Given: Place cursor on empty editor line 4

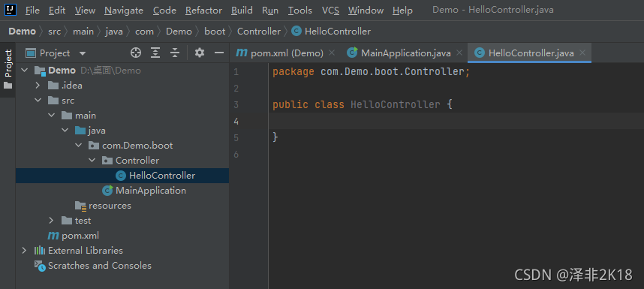Looking at the screenshot, I should click(456, 121).
